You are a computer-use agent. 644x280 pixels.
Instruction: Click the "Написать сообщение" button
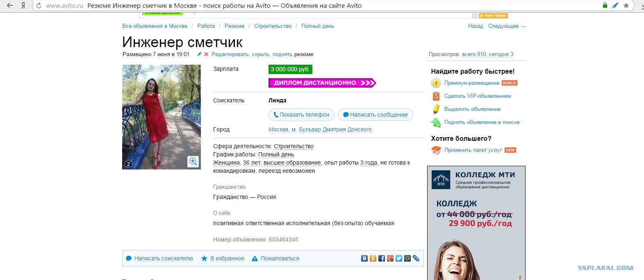coord(375,115)
